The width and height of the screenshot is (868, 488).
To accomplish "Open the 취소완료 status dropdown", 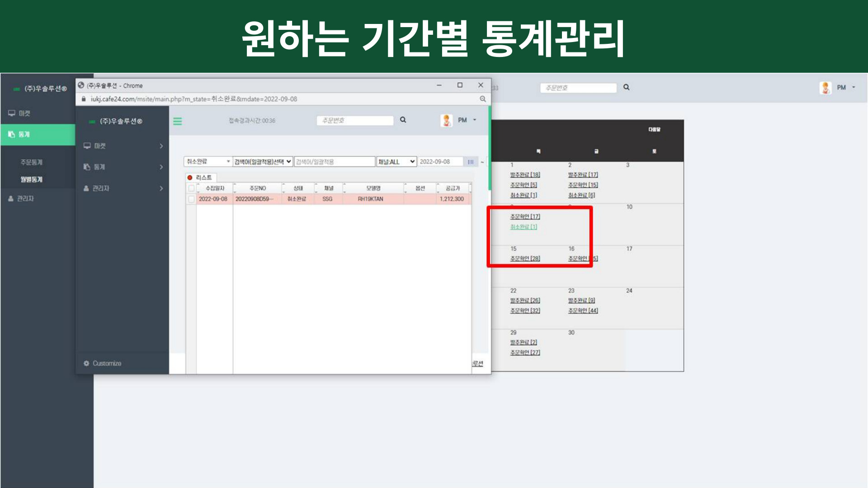I will tap(208, 161).
